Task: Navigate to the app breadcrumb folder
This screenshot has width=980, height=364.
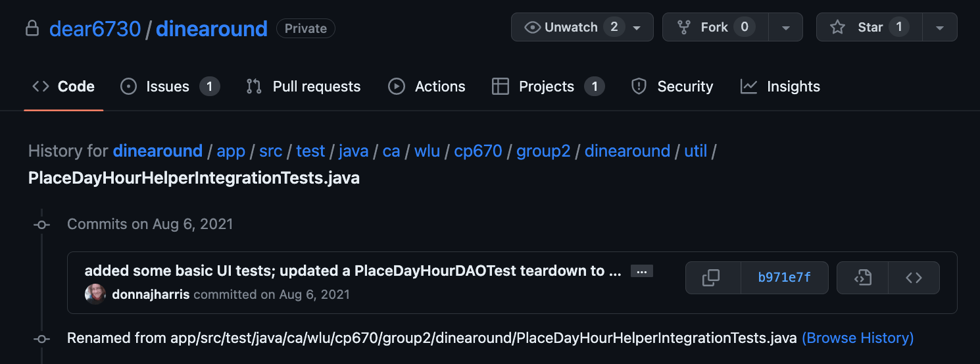Action: click(231, 151)
